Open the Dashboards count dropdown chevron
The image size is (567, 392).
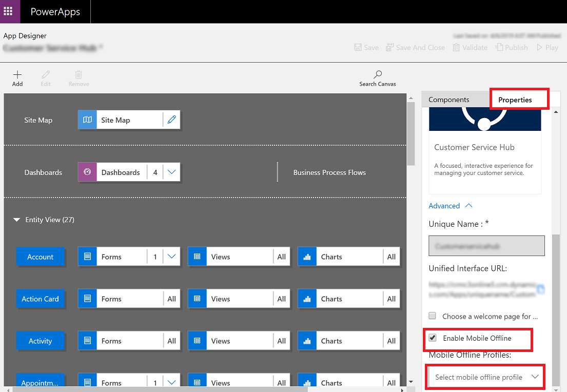(171, 172)
